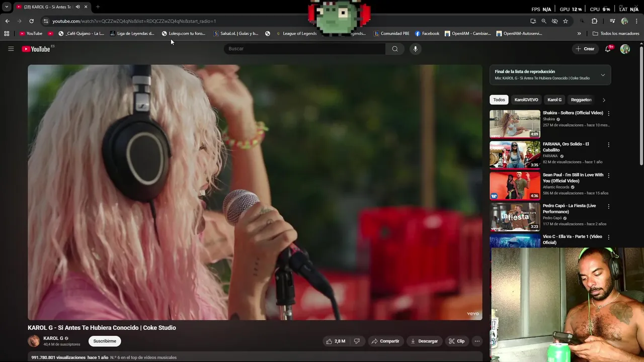Select the KarolGVEVO filter chip
Viewport: 644px width, 362px height.
(526, 100)
